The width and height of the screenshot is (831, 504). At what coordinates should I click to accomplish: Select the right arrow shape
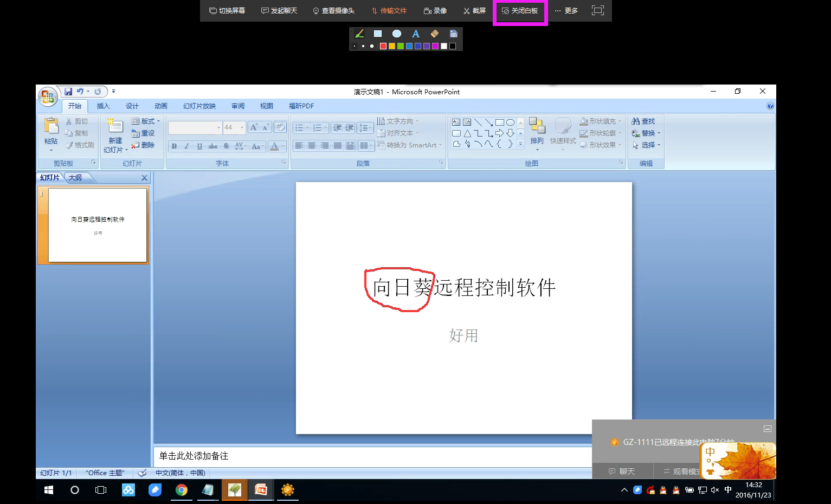499,133
